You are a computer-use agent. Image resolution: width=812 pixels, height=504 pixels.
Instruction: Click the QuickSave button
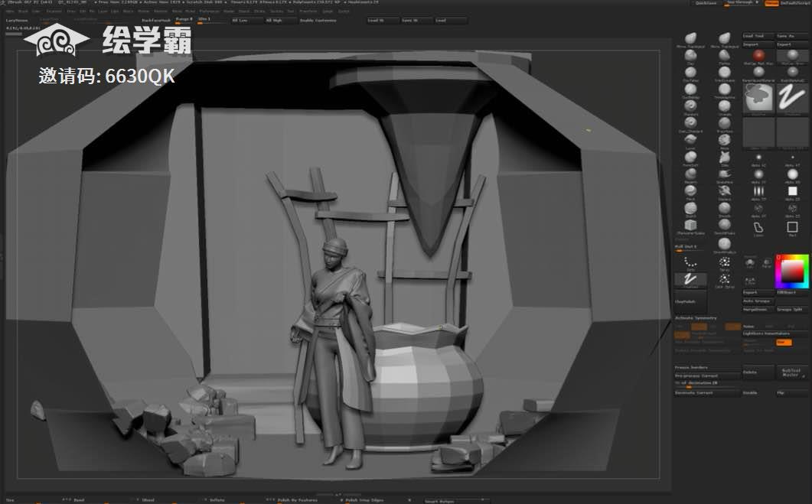point(706,2)
